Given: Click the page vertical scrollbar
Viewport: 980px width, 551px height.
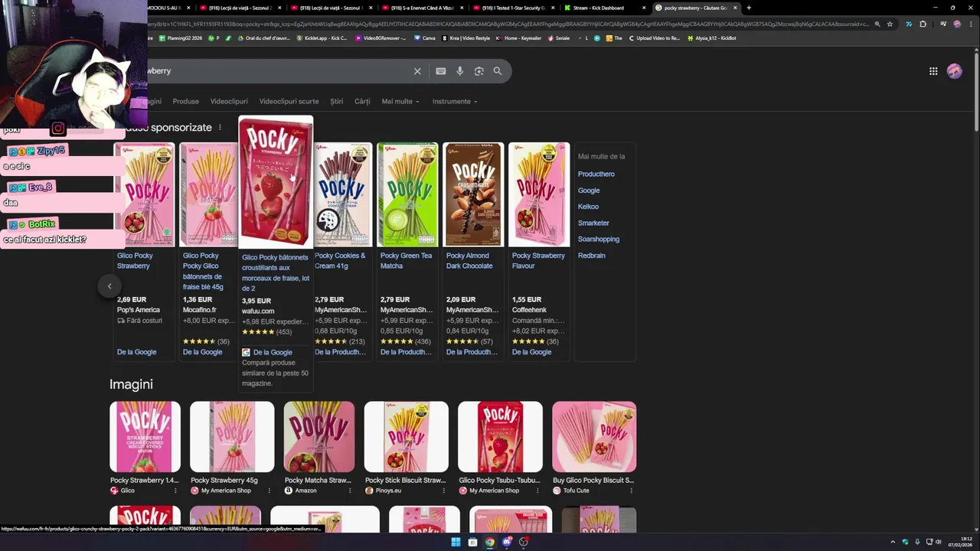Looking at the screenshot, I should click(x=976, y=92).
